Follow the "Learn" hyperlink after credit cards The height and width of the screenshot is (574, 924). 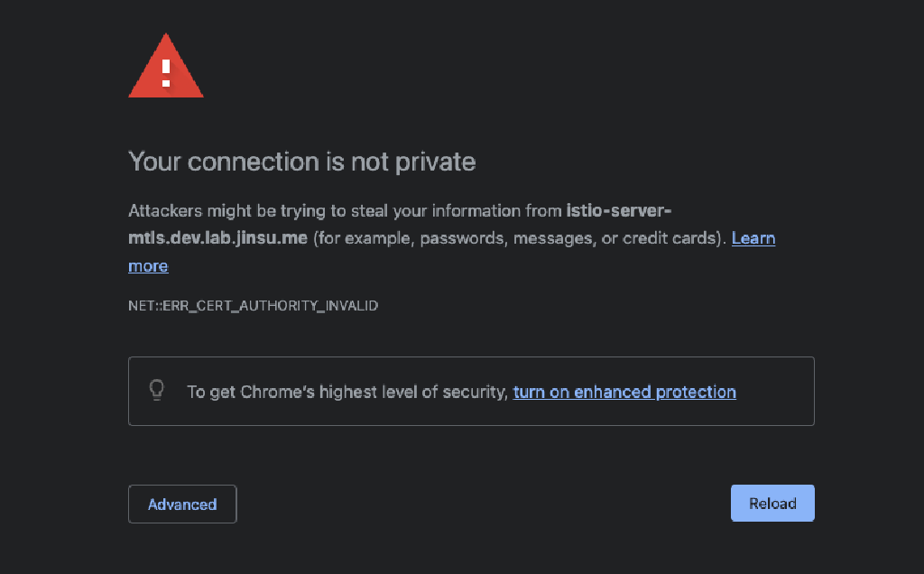(x=753, y=238)
